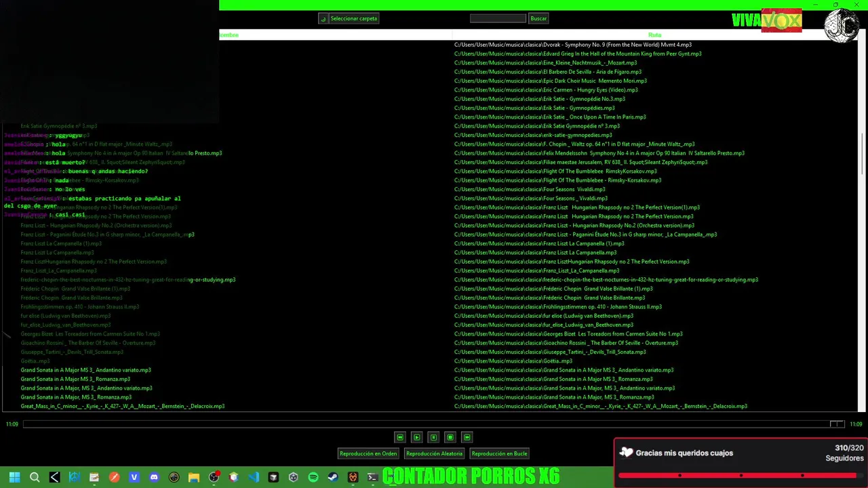This screenshot has height=488, width=868.
Task: Select Paganini Étude No.3 La Campanella path row
Action: click(585, 235)
